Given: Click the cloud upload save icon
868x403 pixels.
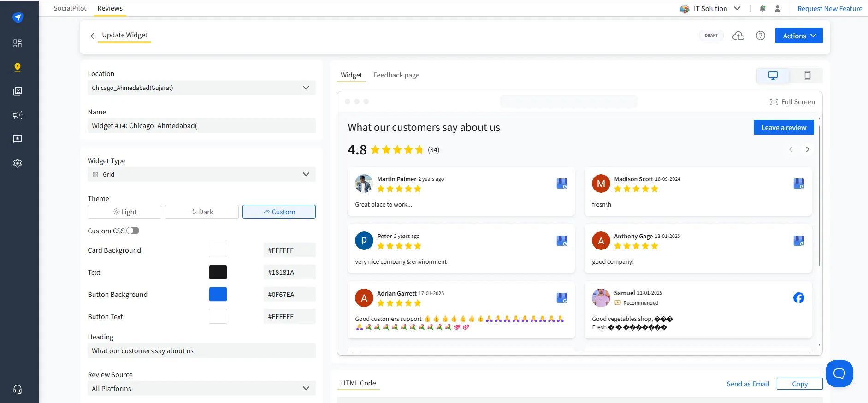Looking at the screenshot, I should 738,36.
